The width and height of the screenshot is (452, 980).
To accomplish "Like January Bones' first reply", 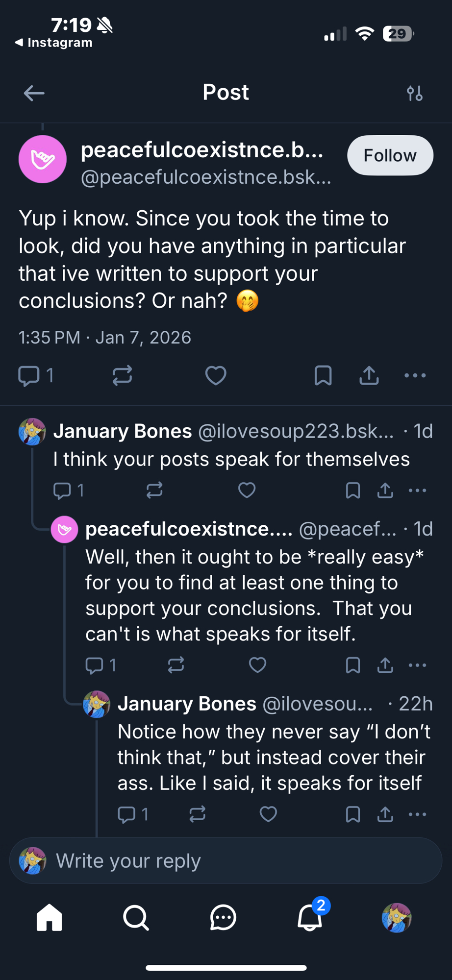I will coord(247,490).
